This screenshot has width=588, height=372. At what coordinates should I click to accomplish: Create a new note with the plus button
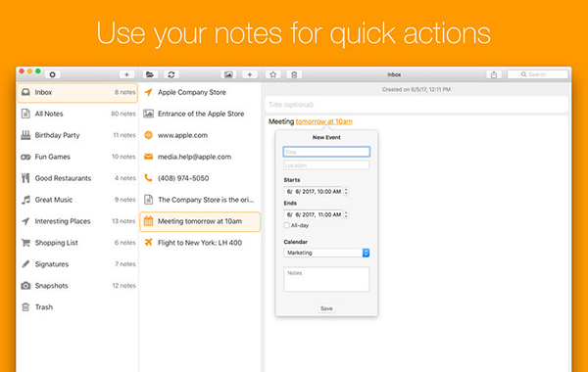[250, 74]
